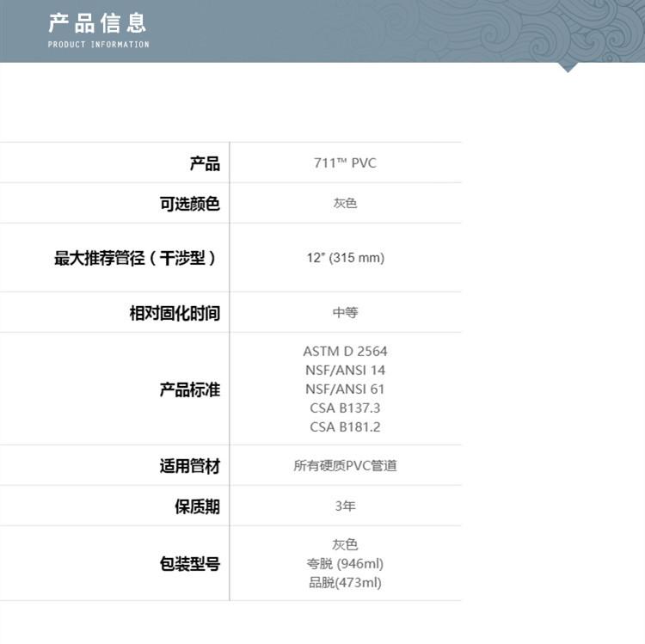Click the 产品标准 row label

pos(190,389)
